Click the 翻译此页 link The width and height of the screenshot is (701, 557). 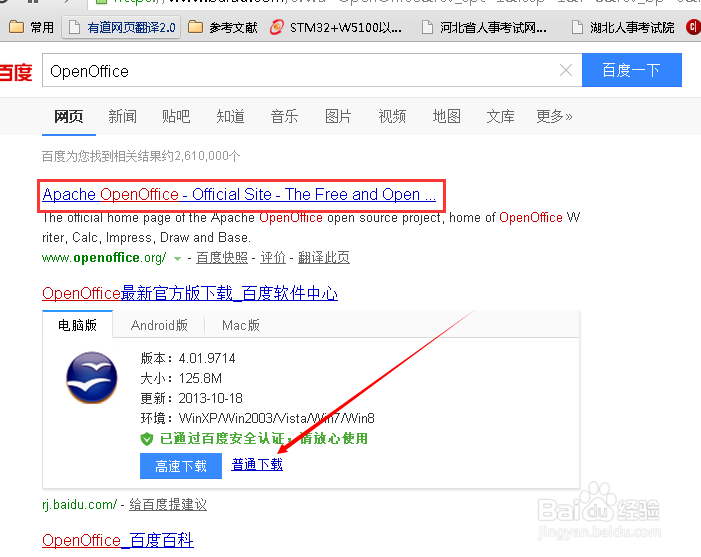pyautogui.click(x=324, y=258)
